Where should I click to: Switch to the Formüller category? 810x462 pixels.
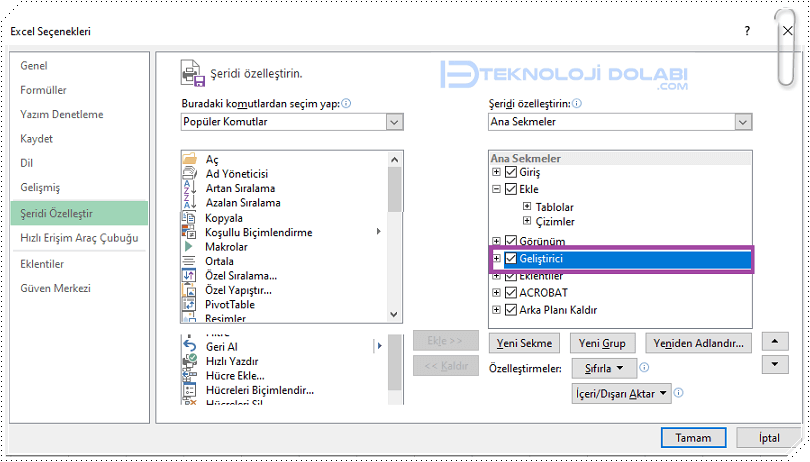click(43, 90)
